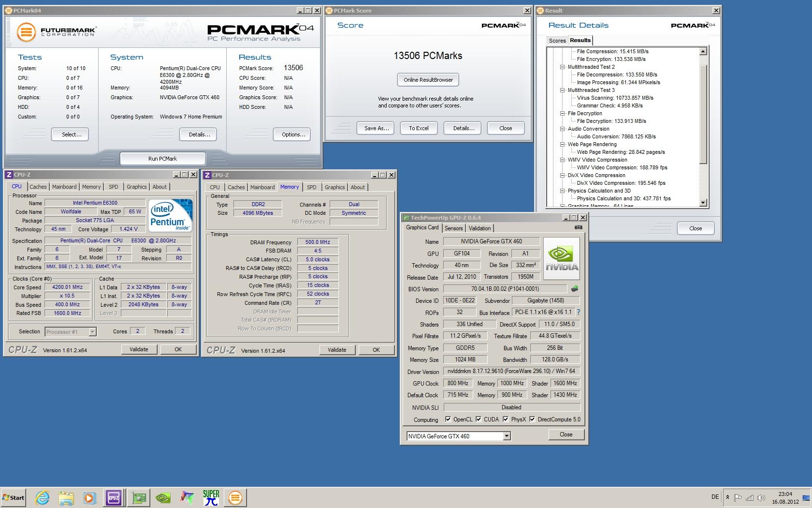Open SPD tab in the CPU-Z Memory window
812x508 pixels.
[312, 187]
